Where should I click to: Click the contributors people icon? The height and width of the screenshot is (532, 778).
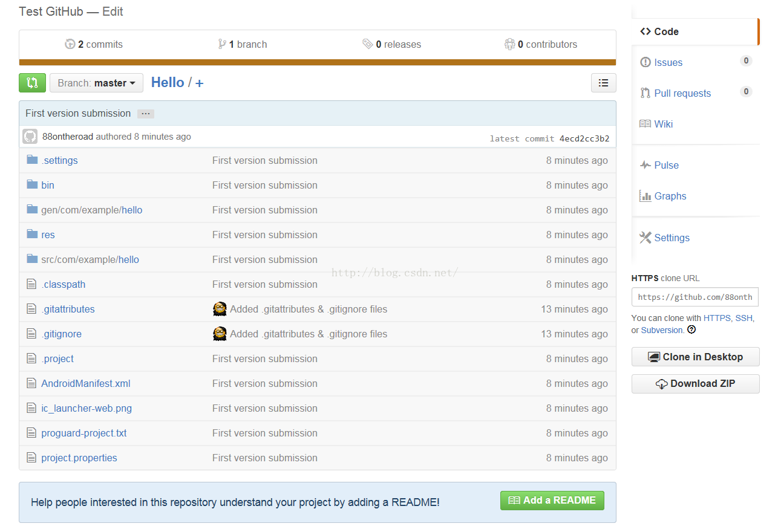(x=510, y=44)
